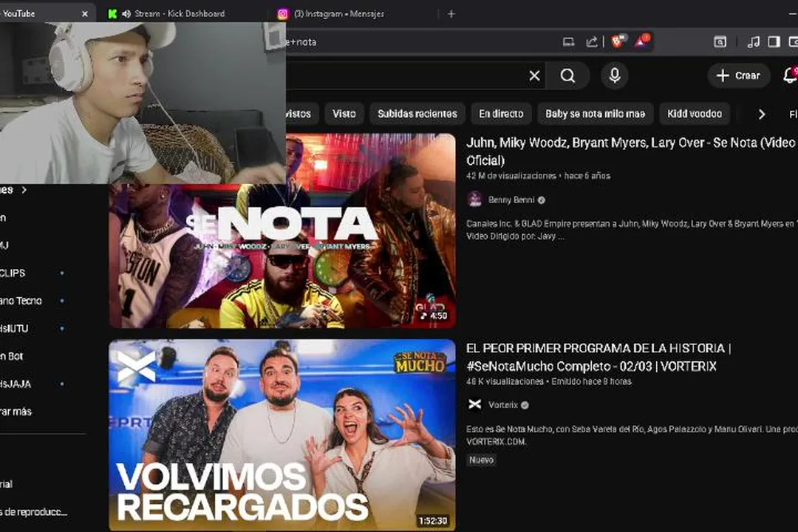Open the Juhn, Miky Woodz Se Nota title
The image size is (798, 532).
[632, 151]
